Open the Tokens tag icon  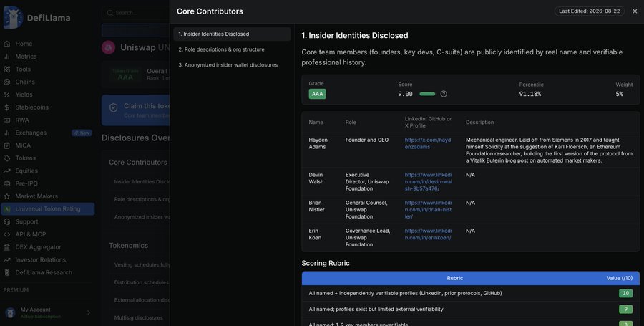coord(7,158)
